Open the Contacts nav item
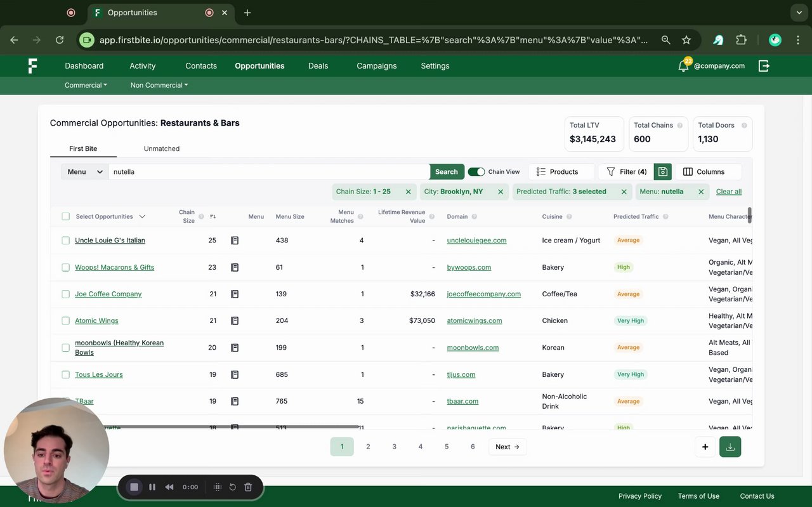The height and width of the screenshot is (507, 812). pos(201,66)
